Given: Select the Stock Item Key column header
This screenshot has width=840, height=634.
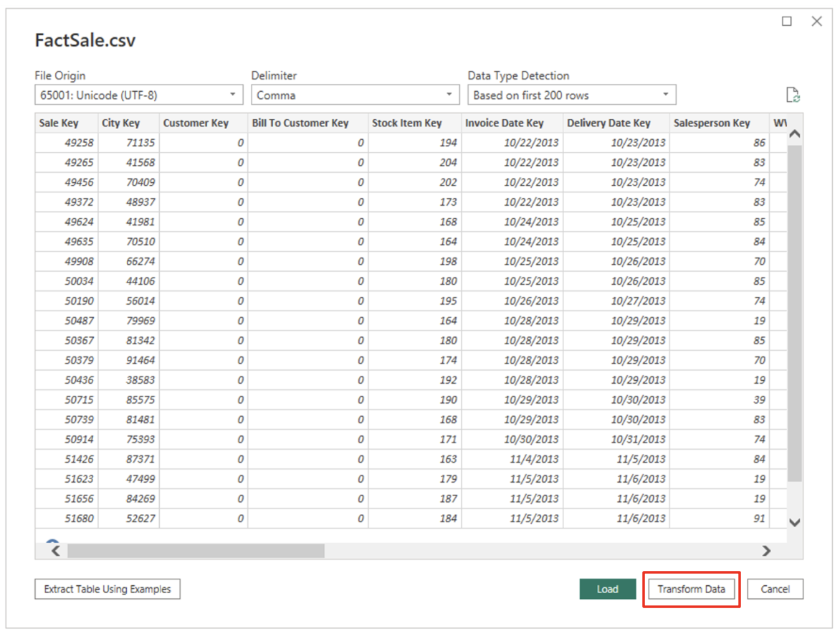Looking at the screenshot, I should click(415, 123).
